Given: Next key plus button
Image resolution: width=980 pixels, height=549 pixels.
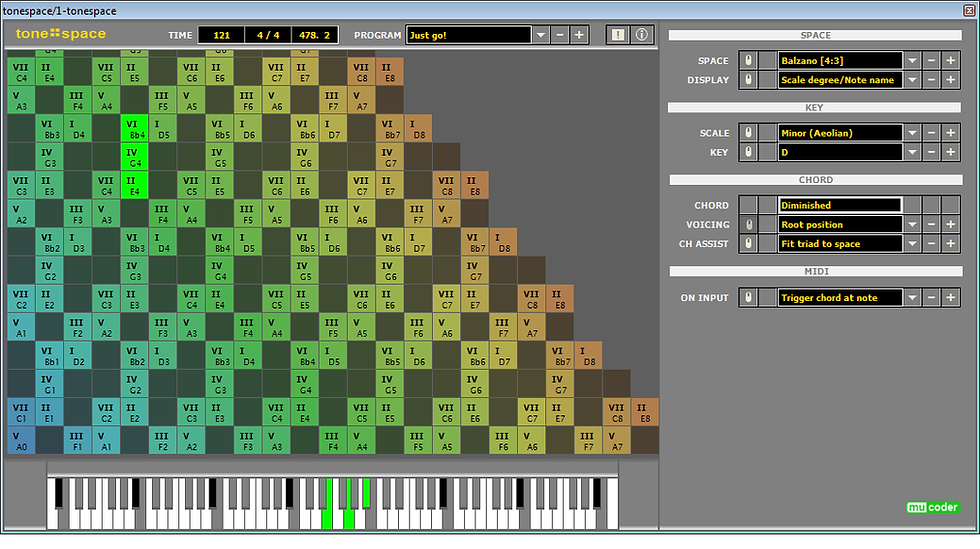Looking at the screenshot, I should point(951,152).
